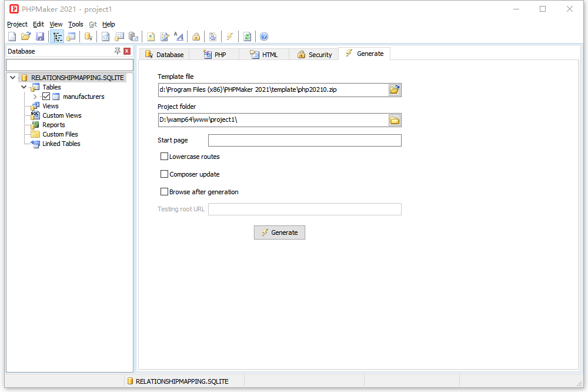Screen dimensions: 588x392
Task: Click the menu editor toolbar icon
Action: pos(213,36)
